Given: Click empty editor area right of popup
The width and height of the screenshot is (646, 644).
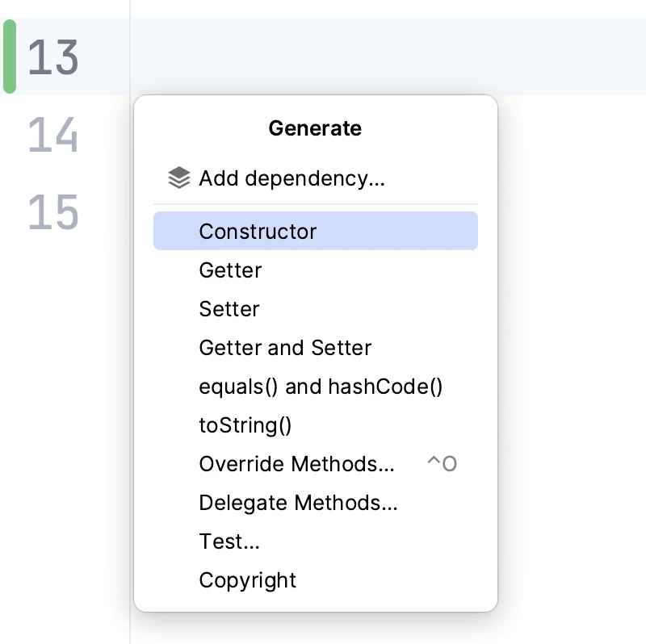Looking at the screenshot, I should pyautogui.click(x=573, y=323).
